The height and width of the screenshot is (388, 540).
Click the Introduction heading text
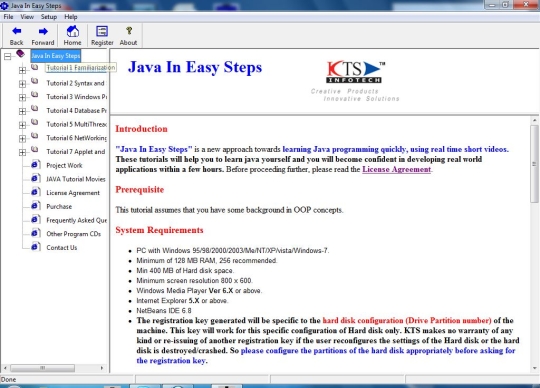point(141,129)
